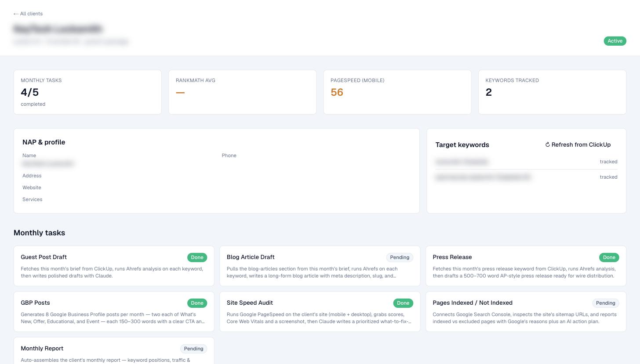Open Pages Indexed / Not Indexed card
Screen dimensions: 640x364
click(x=526, y=312)
